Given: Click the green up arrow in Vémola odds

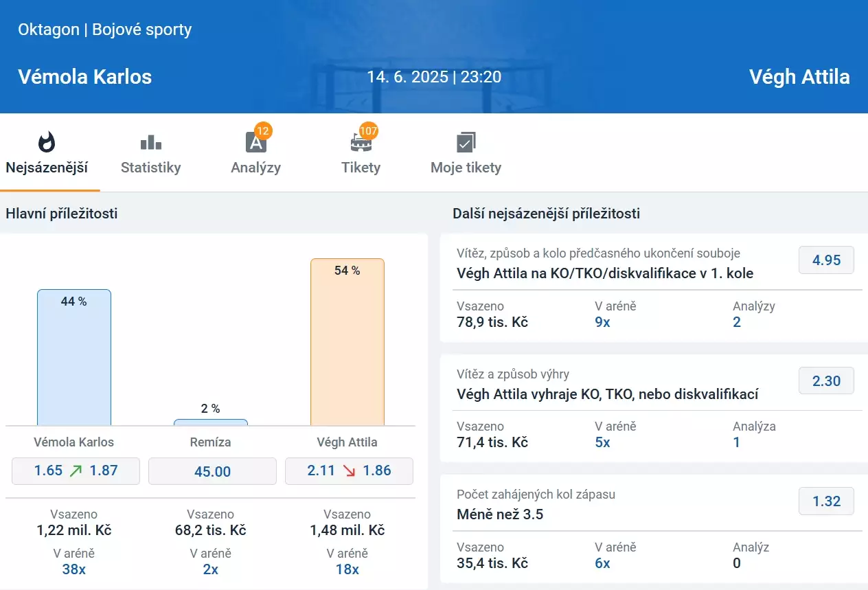Looking at the screenshot, I should (76, 471).
